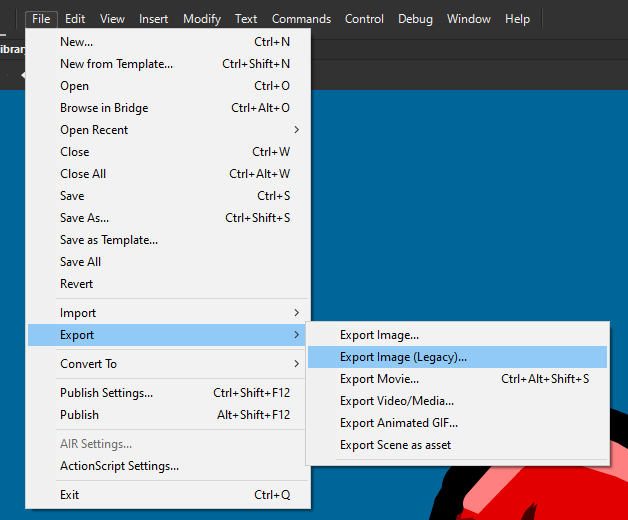The image size is (628, 520).
Task: Click Revert
Action: coord(168,284)
